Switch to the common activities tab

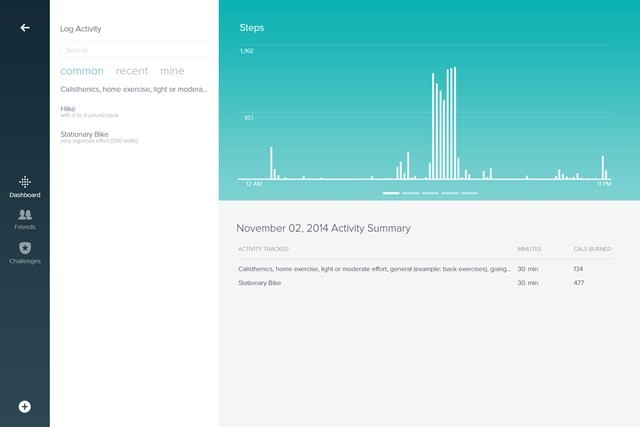click(82, 71)
